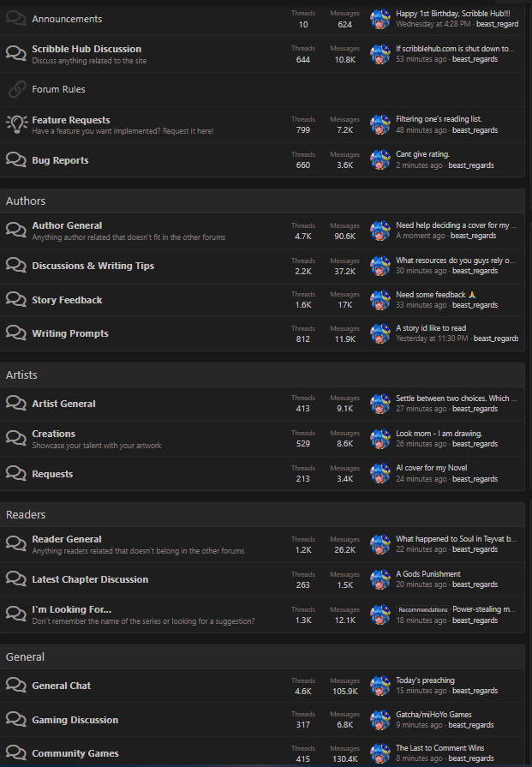
Task: Click the Recommendations tag on the Power-stealing thread
Action: pyautogui.click(x=422, y=610)
